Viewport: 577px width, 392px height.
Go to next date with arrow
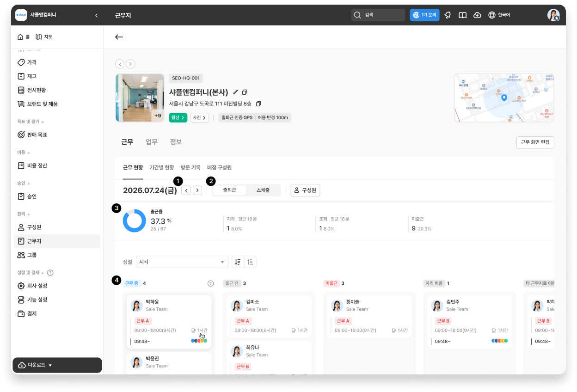coord(197,190)
